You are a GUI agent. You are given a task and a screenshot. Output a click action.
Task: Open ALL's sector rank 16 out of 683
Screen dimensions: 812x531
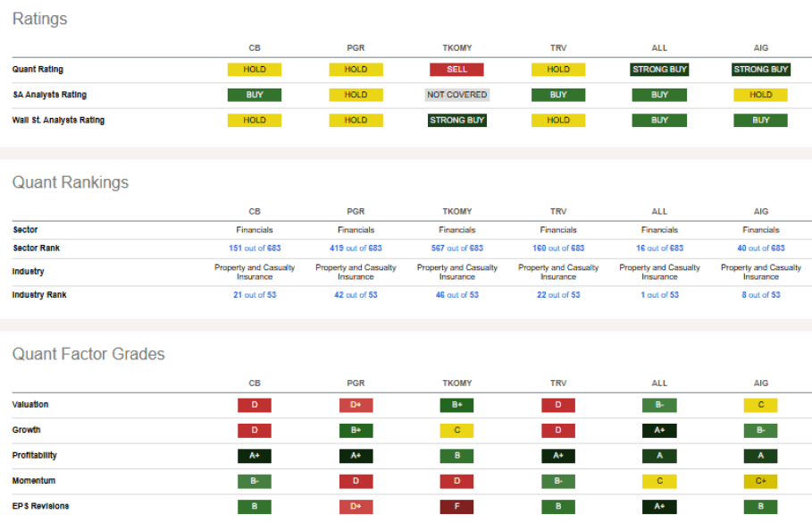659,248
